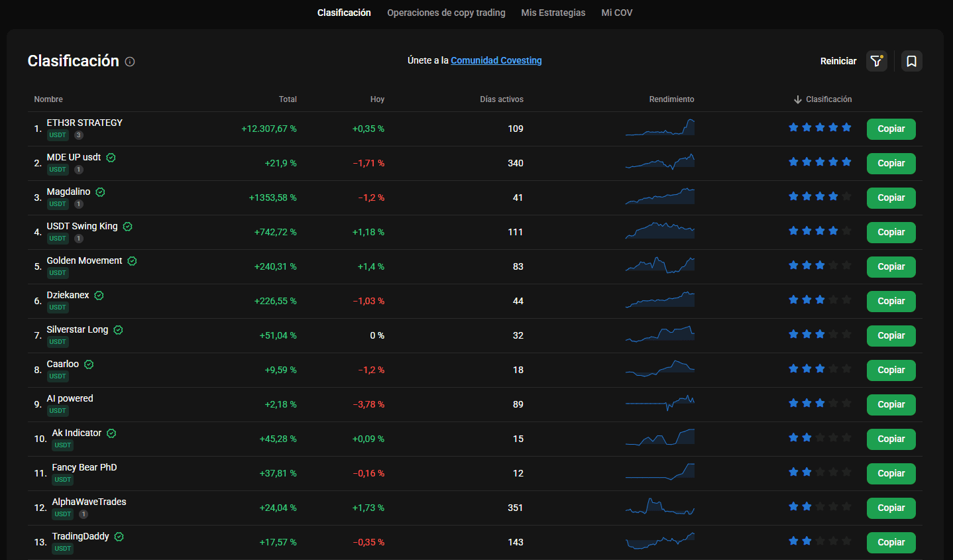Click the +12.307,67 % total value
Screen dimensions: 953x560
[269, 129]
